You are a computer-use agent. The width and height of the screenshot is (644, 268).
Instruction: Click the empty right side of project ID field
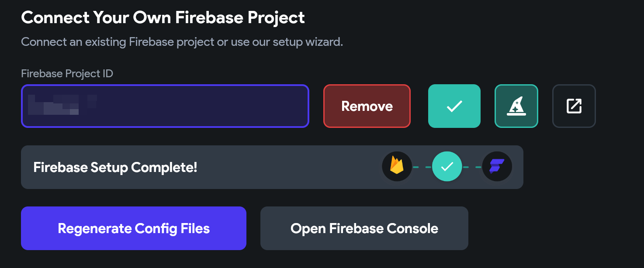pos(218,106)
